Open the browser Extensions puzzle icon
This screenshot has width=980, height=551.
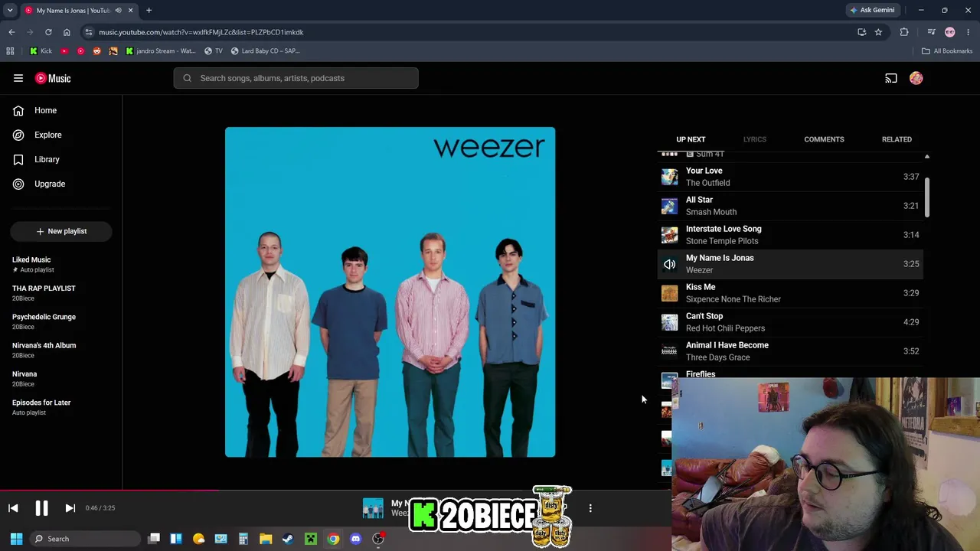[904, 32]
